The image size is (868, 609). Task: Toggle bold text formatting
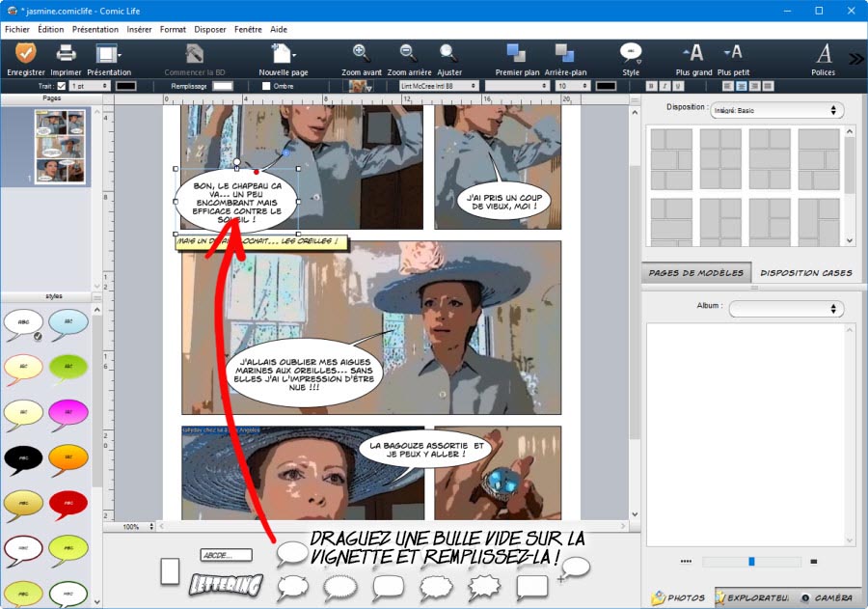652,86
